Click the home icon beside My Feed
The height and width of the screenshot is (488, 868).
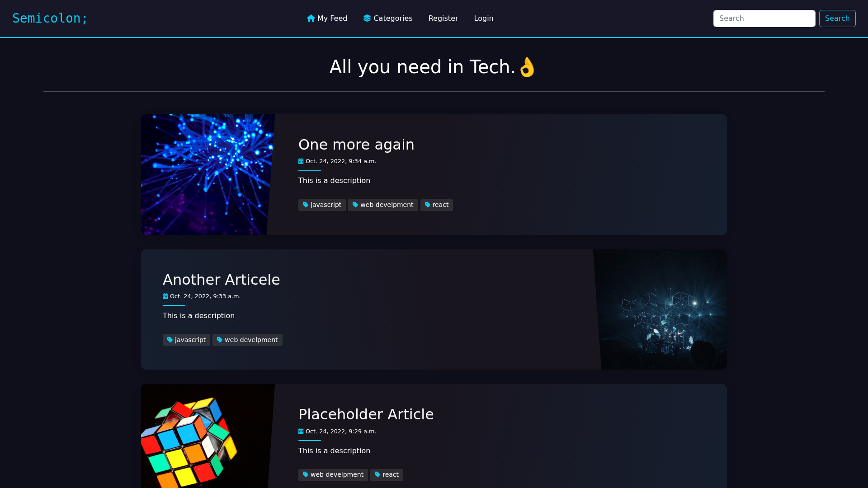(311, 18)
